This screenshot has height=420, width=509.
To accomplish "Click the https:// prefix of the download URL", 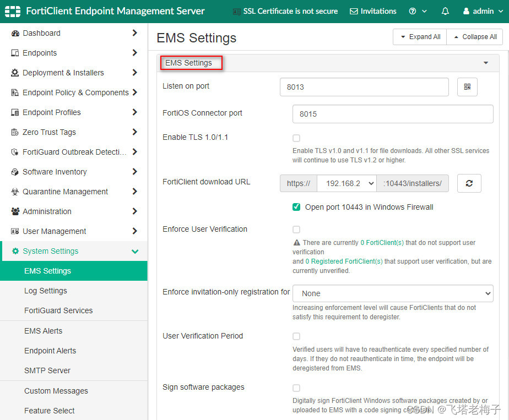I will (x=299, y=183).
